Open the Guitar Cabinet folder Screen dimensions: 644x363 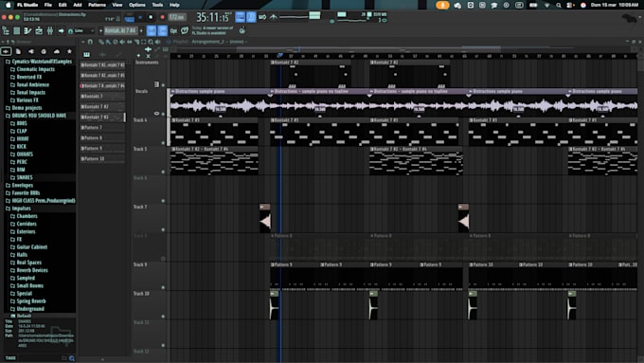(x=28, y=247)
